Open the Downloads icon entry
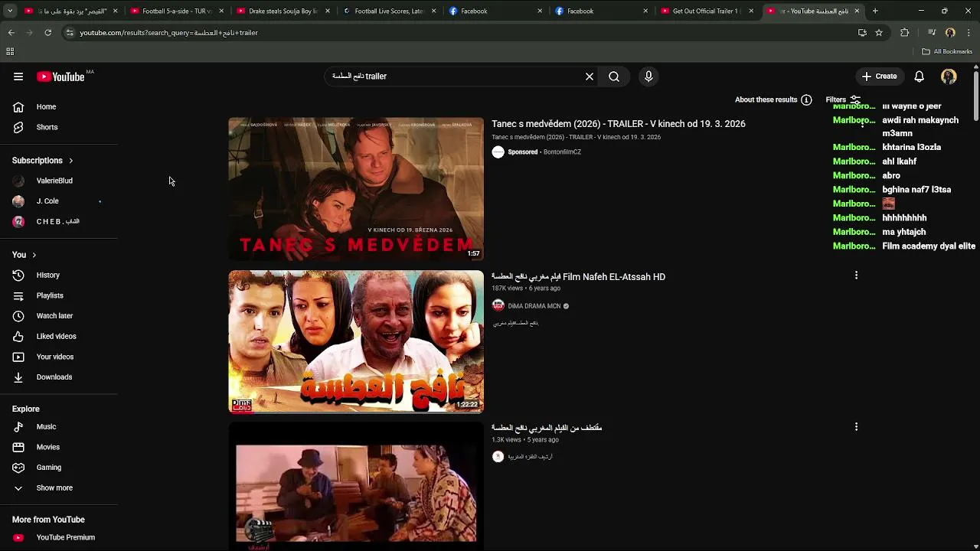Image resolution: width=980 pixels, height=551 pixels. tap(18, 377)
